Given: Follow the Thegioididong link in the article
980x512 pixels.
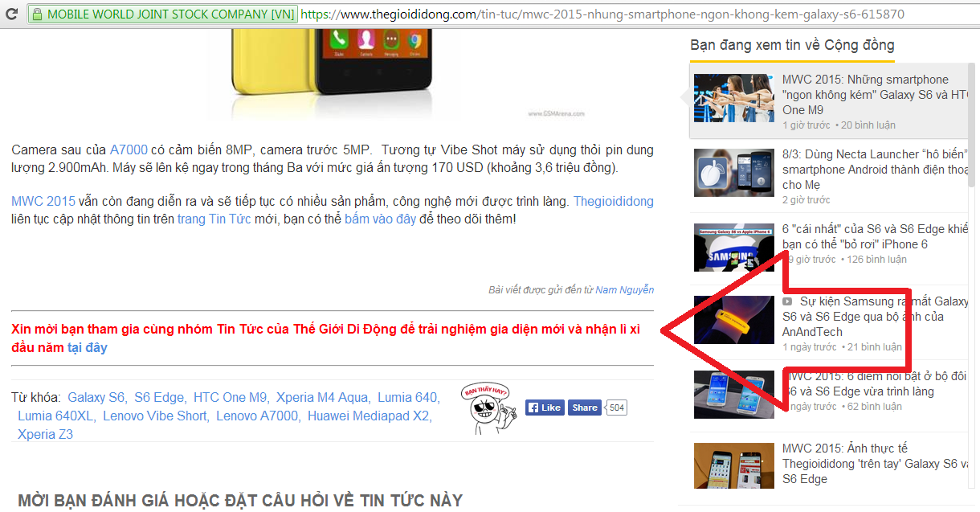Looking at the screenshot, I should click(613, 201).
